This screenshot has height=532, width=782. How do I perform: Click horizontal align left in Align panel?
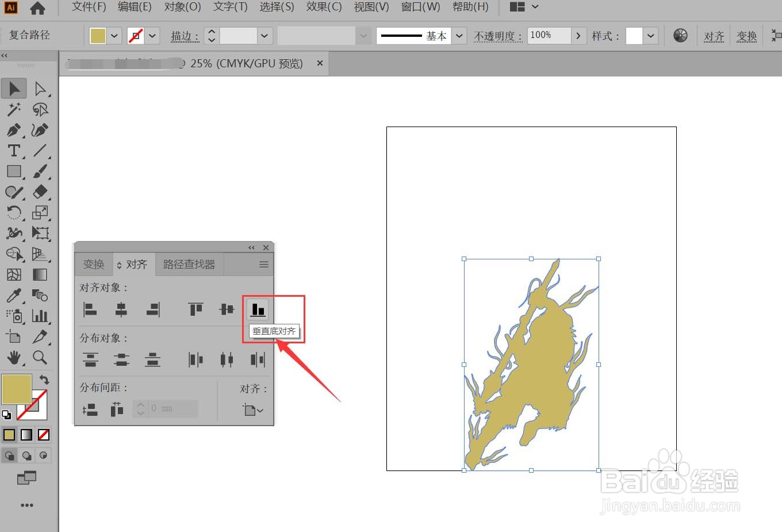coord(90,310)
